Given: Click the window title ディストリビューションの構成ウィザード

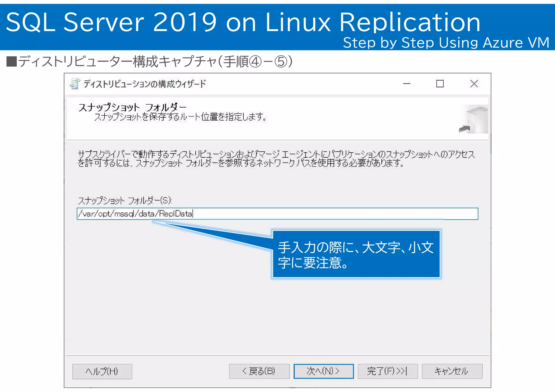Looking at the screenshot, I should tap(144, 84).
